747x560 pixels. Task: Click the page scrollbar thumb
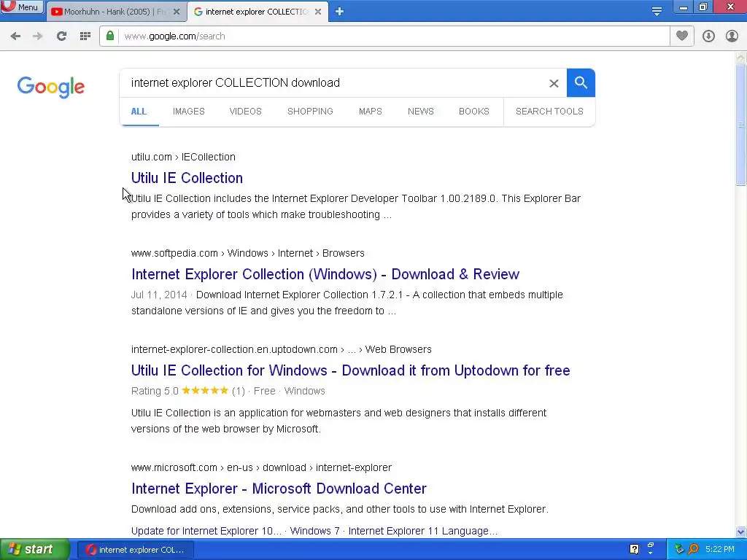pos(741,125)
